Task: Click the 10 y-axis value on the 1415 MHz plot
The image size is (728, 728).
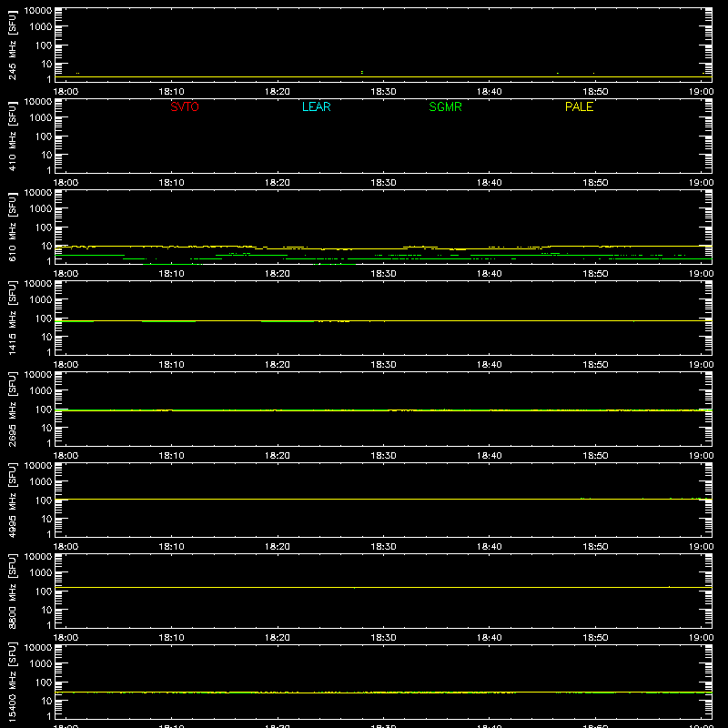Action: [46, 337]
